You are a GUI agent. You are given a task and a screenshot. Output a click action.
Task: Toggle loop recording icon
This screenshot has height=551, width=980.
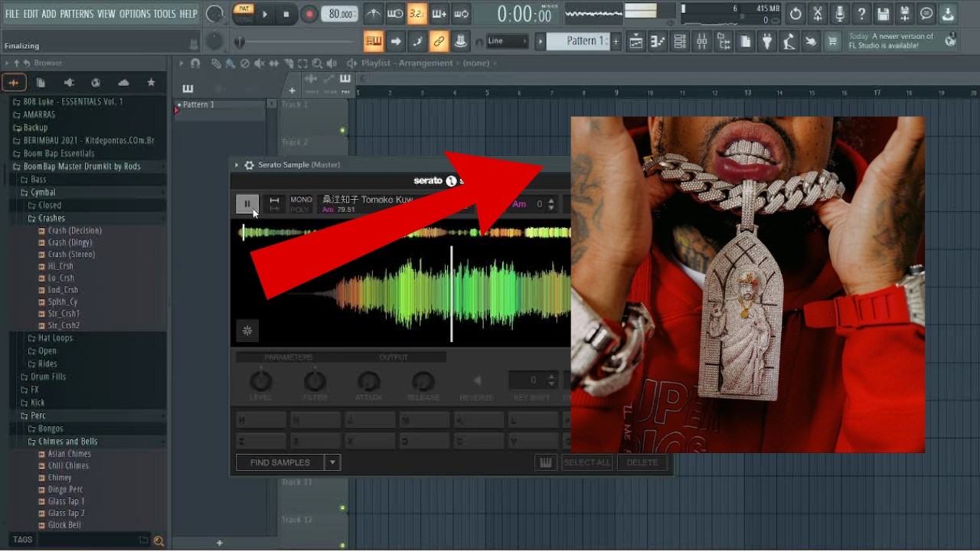(462, 13)
